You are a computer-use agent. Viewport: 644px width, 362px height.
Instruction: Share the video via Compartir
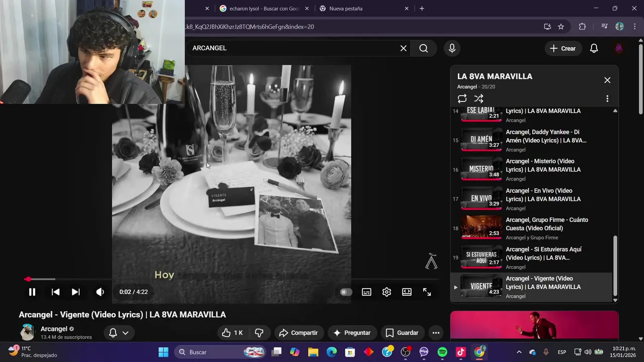coord(298,333)
